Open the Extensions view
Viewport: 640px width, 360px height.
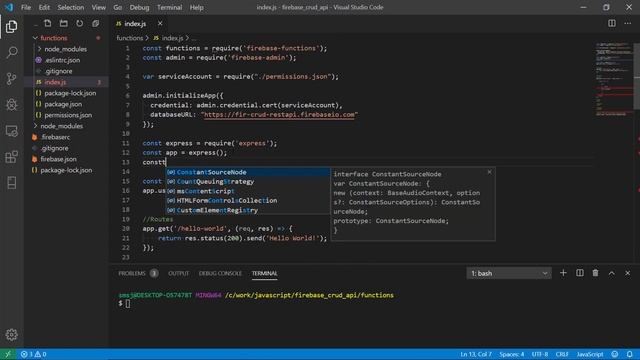11,157
